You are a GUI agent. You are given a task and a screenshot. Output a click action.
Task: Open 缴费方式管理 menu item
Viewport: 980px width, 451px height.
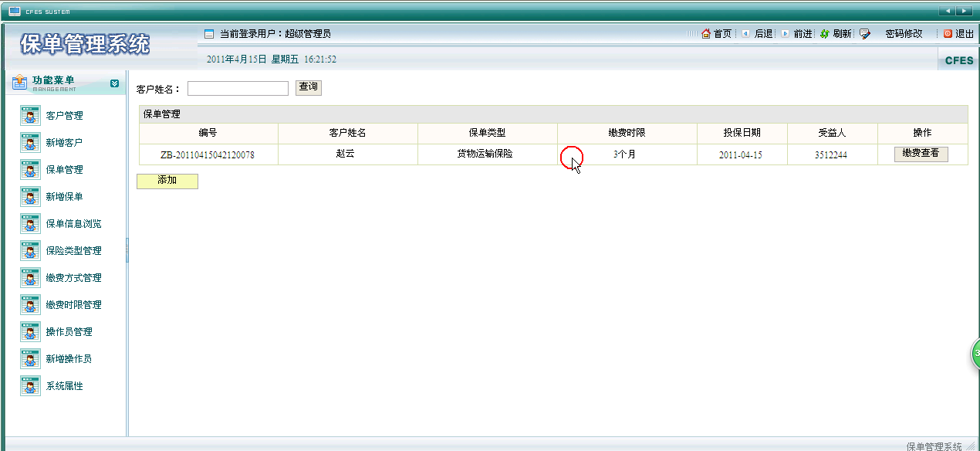tap(73, 278)
